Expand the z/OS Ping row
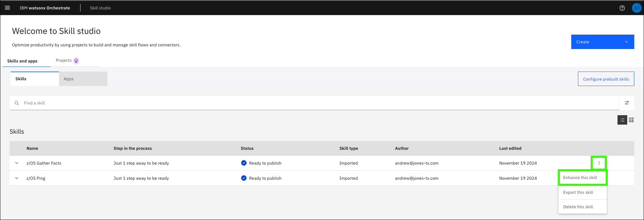Screen dimensions: 644x220 click(x=17, y=178)
